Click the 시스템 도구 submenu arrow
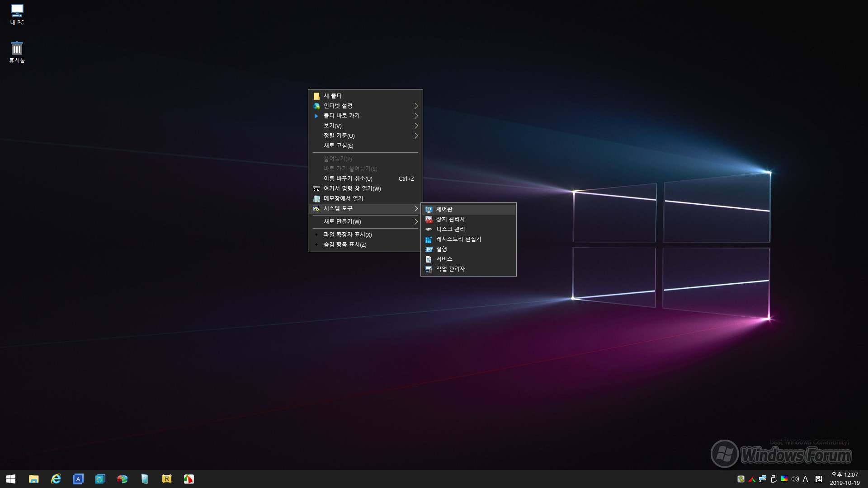This screenshot has width=868, height=488. click(416, 208)
